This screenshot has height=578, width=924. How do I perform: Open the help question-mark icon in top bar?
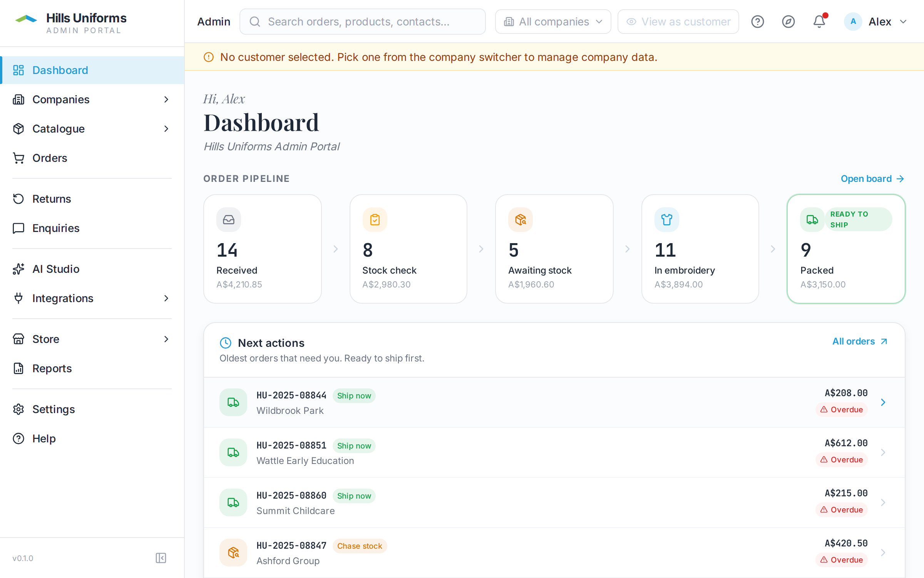coord(757,22)
